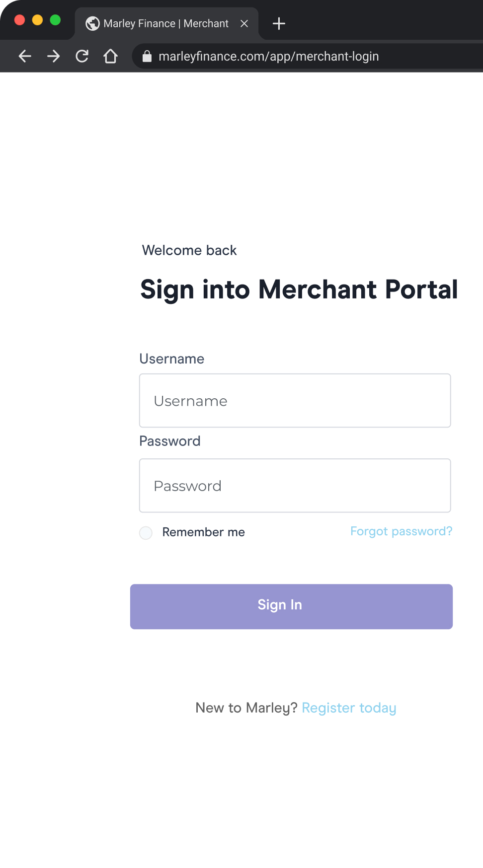
Task: Open the browser home page
Action: pyautogui.click(x=111, y=56)
